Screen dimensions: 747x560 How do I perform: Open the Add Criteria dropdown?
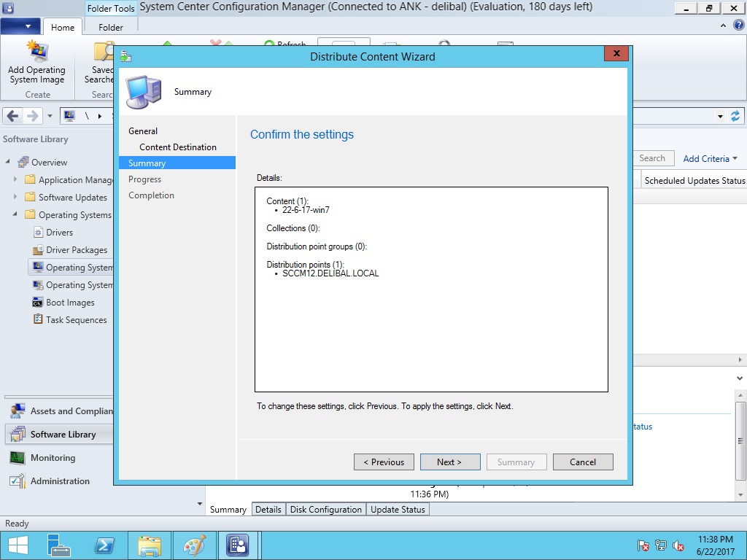[x=710, y=158]
